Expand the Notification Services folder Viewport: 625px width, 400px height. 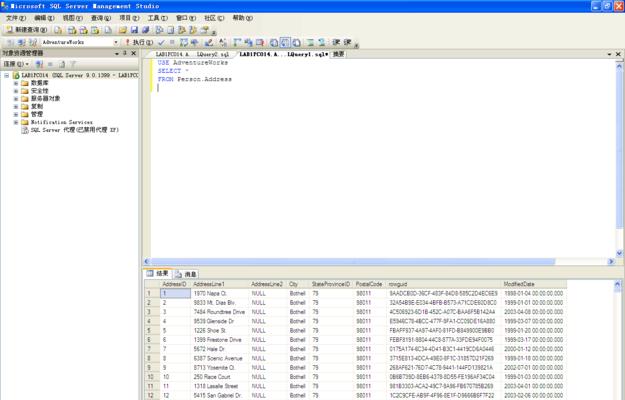click(16, 122)
